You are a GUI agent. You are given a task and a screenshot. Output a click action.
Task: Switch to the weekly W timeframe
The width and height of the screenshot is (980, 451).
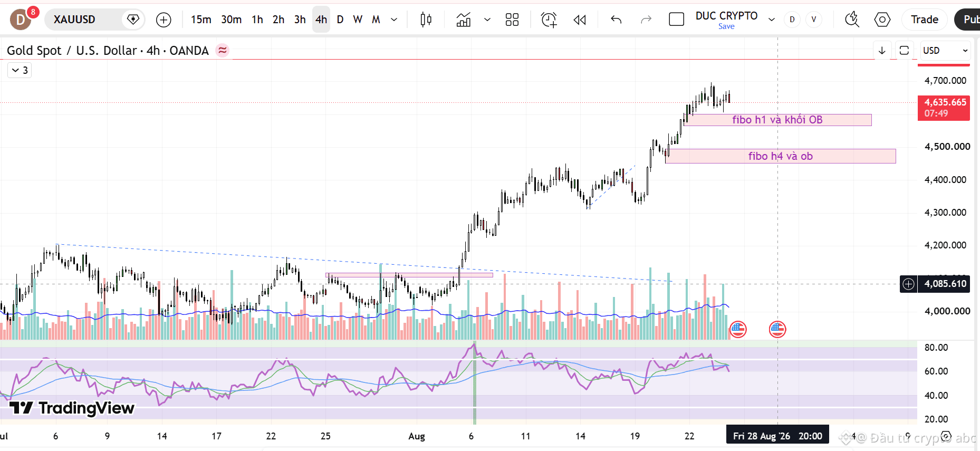point(358,20)
